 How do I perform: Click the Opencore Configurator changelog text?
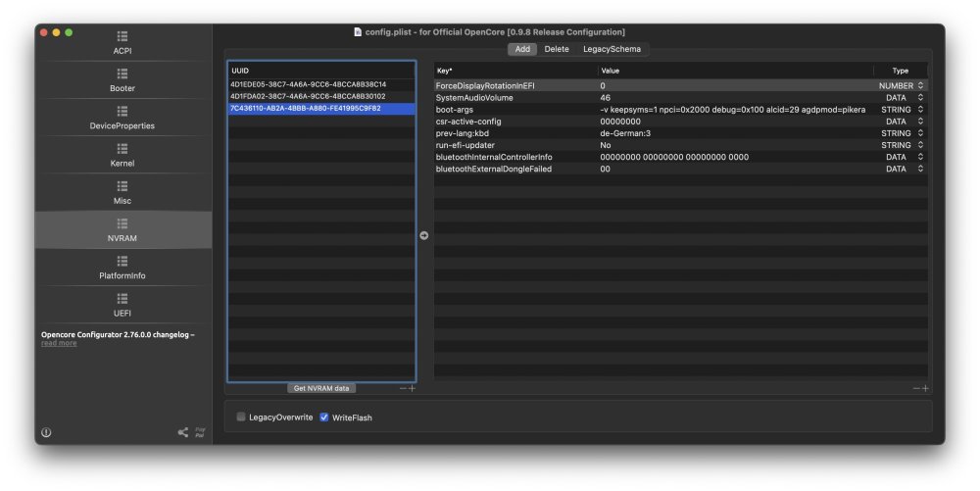click(118, 335)
